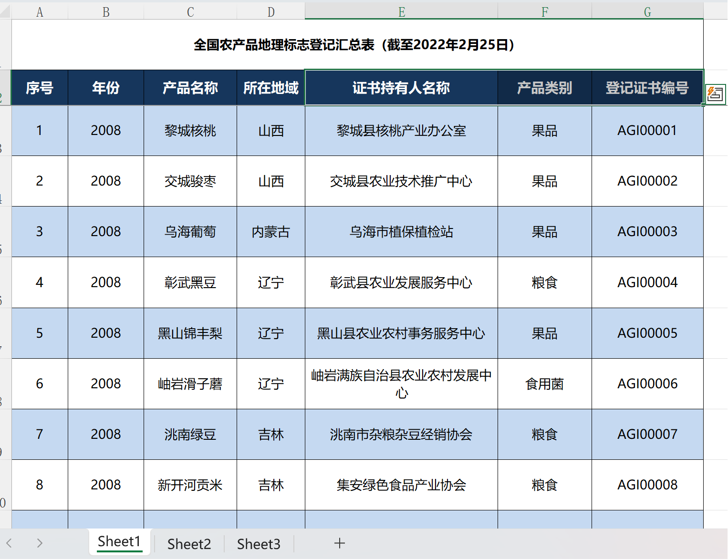Click the 序号 cell containing 1
The image size is (728, 560).
(40, 131)
